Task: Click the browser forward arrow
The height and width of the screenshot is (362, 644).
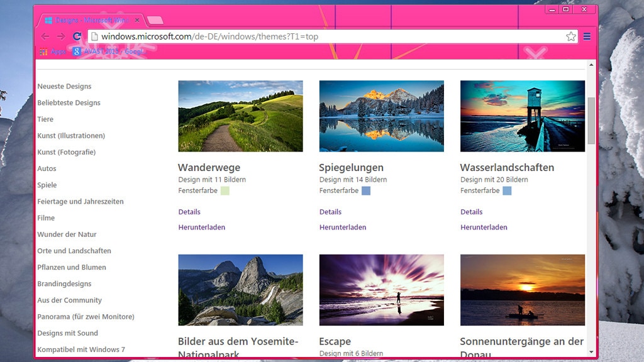Action: (x=61, y=36)
